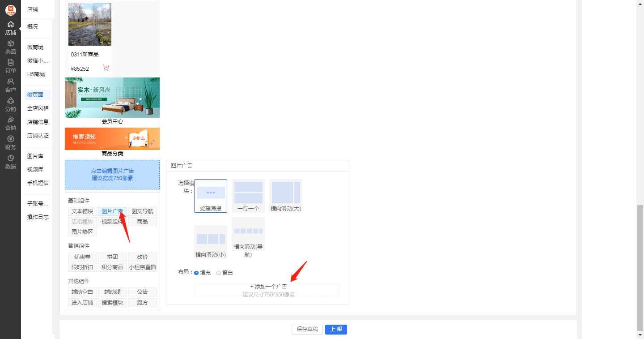This screenshot has width=644, height=339.
Task: Select the 留白 layout radio button
Action: point(219,272)
